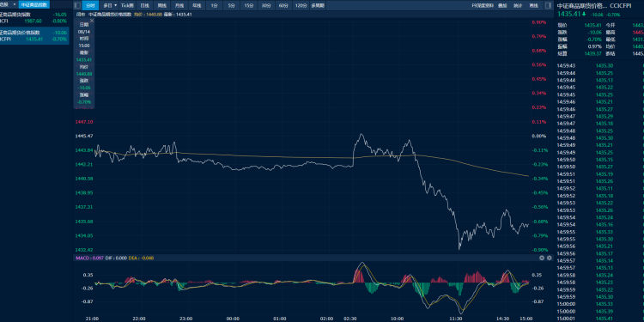Open the 多周期 multi-period view

[x=318, y=5]
